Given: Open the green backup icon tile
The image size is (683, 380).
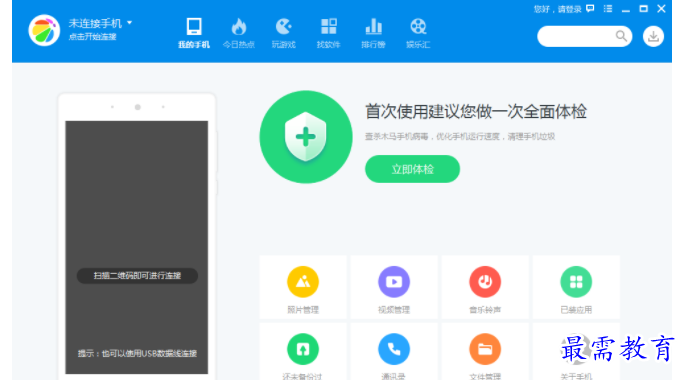Looking at the screenshot, I should point(303,352).
